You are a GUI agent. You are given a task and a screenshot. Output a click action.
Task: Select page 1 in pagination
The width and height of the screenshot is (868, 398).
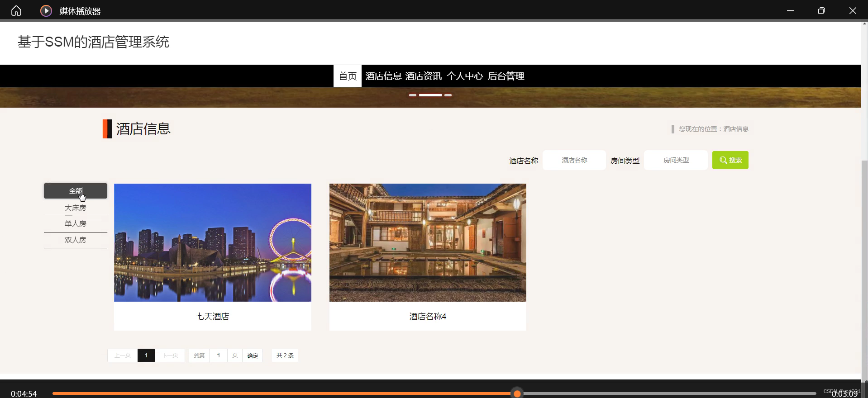146,355
